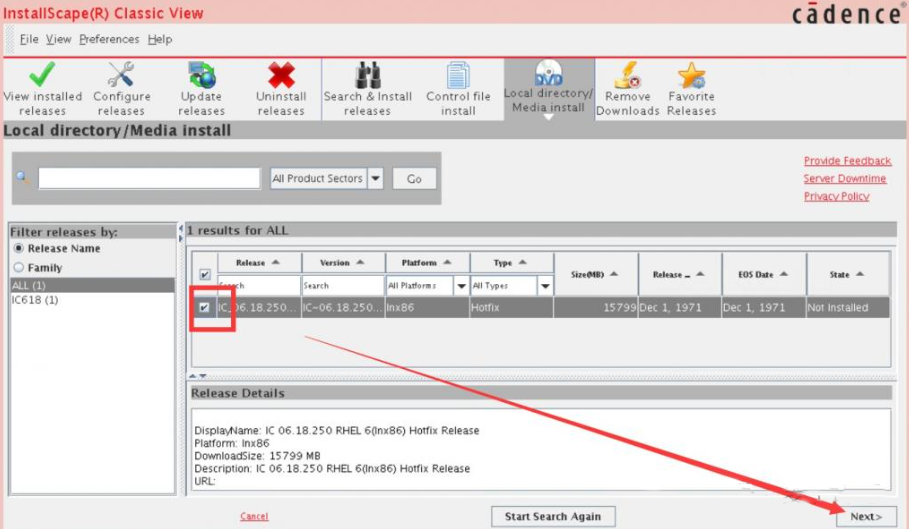This screenshot has width=909, height=529.
Task: Open Control file install icon
Action: [x=458, y=76]
